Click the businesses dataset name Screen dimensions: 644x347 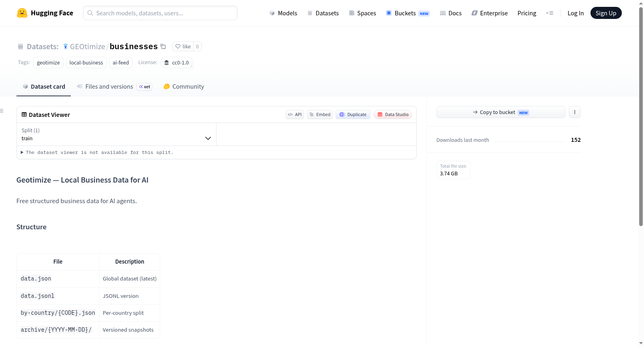[134, 46]
